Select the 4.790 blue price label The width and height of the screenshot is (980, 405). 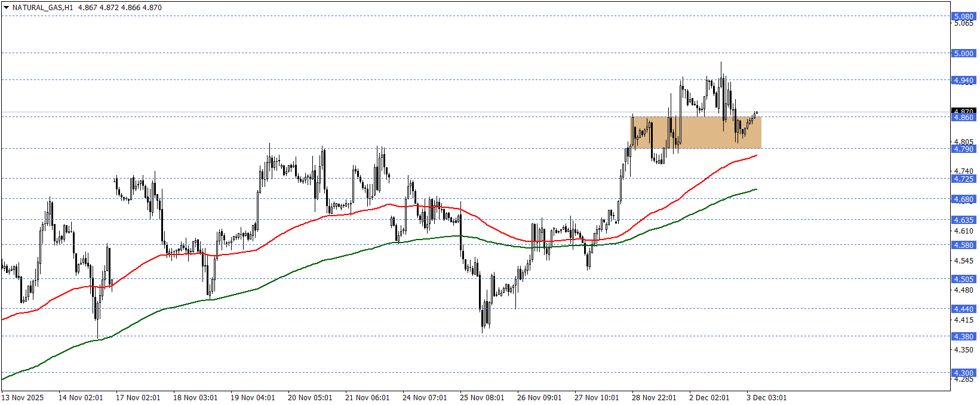pos(963,149)
